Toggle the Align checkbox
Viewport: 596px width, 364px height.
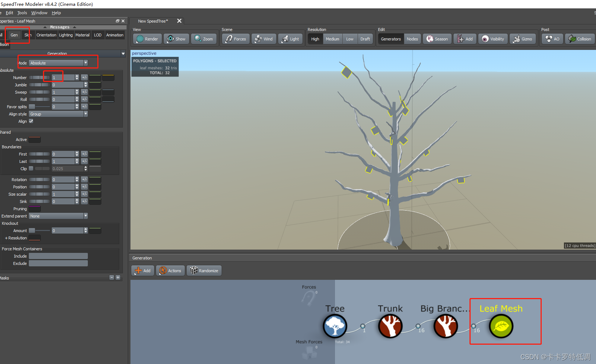click(x=31, y=121)
